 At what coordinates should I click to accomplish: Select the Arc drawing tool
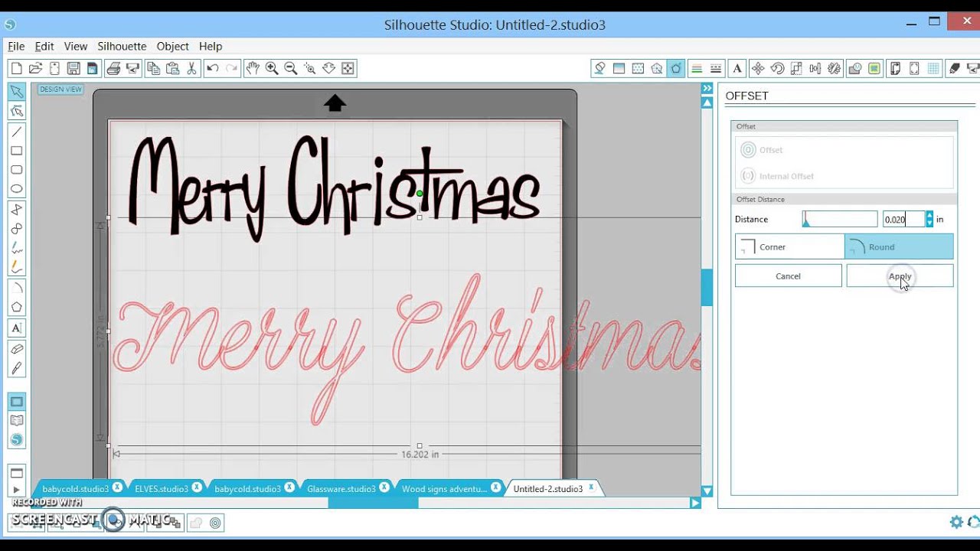tap(16, 288)
